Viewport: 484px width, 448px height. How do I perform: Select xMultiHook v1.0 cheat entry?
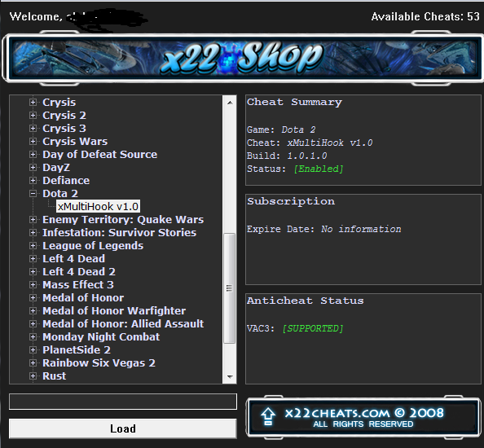pos(98,206)
